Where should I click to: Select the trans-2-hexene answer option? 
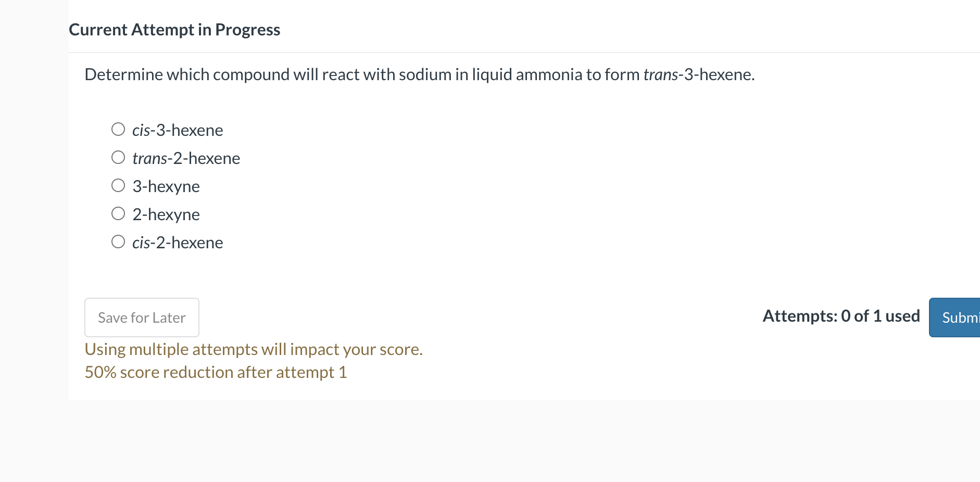point(118,157)
